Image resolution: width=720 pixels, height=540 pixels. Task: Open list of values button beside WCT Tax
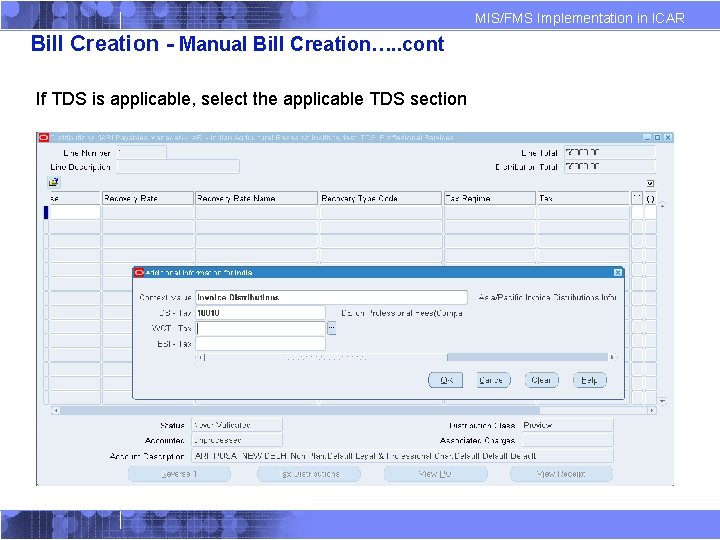point(332,328)
